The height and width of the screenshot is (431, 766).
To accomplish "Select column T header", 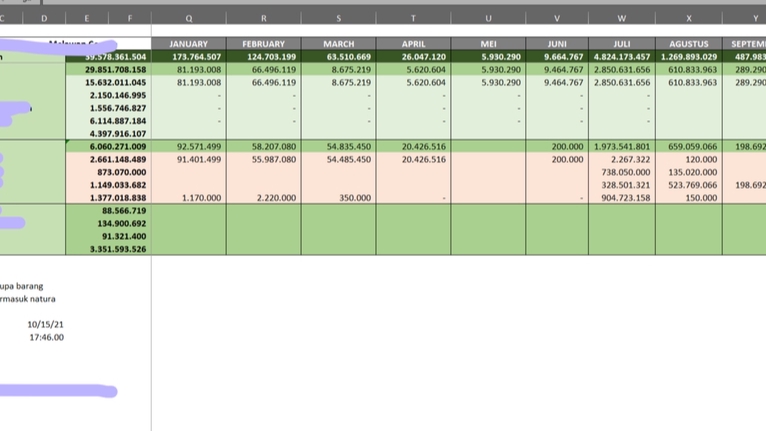I will 413,18.
